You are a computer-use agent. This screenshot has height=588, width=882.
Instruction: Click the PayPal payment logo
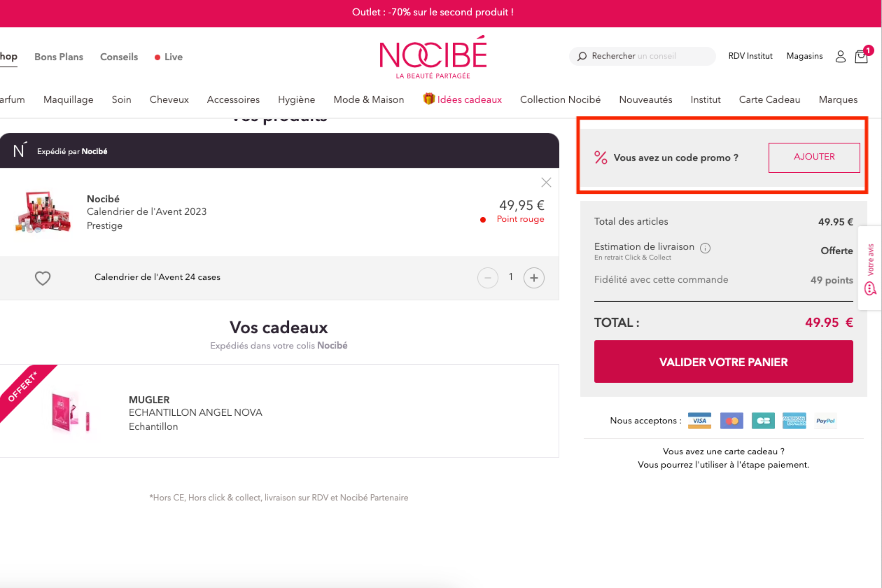[825, 420]
